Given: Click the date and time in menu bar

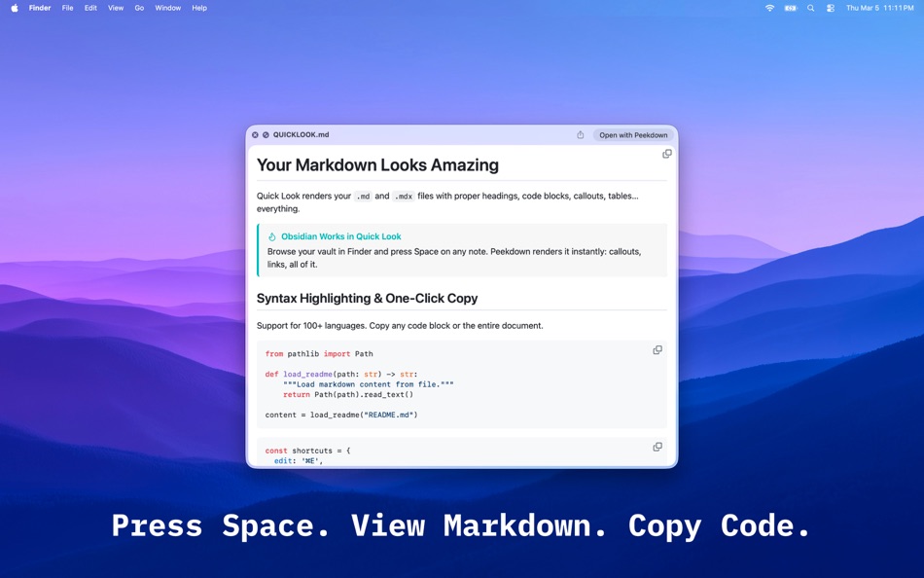Looking at the screenshot, I should pos(880,8).
